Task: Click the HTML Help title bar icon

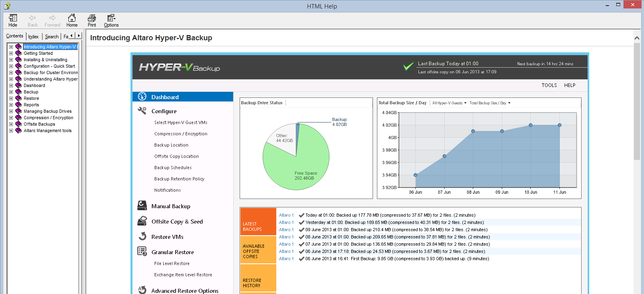Action: coord(7,6)
